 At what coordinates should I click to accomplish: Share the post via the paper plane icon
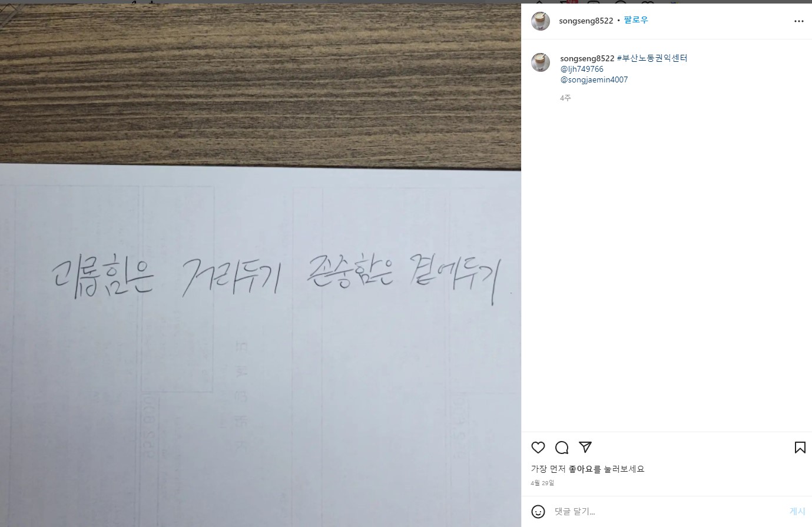pos(585,448)
